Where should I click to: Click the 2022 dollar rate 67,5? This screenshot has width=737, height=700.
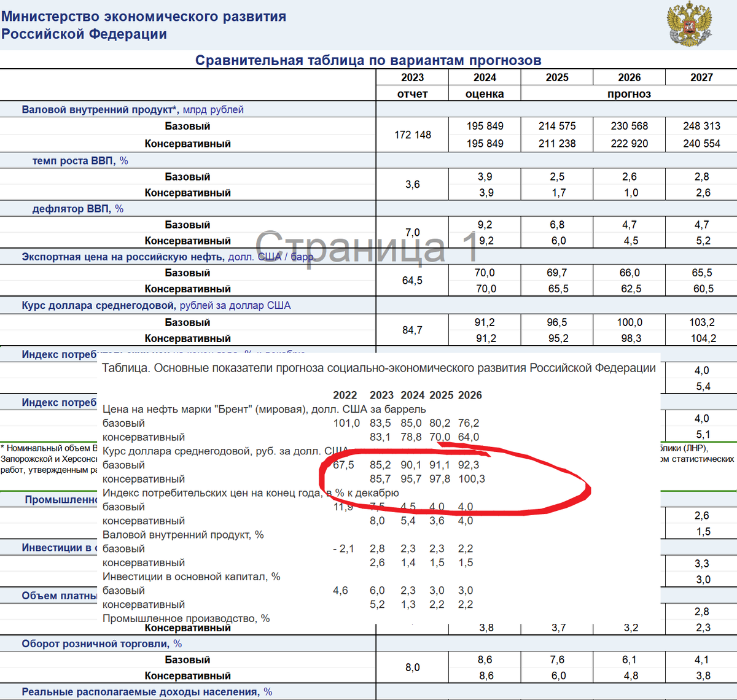[x=344, y=465]
